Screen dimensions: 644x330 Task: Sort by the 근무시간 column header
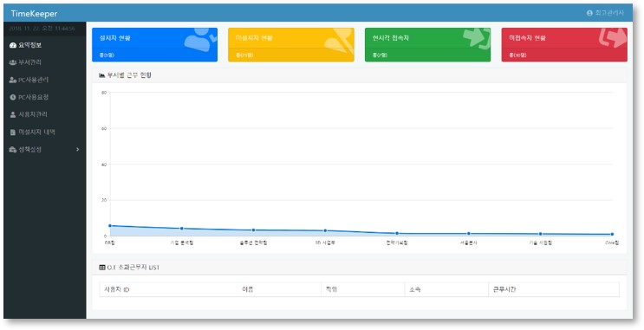554,290
